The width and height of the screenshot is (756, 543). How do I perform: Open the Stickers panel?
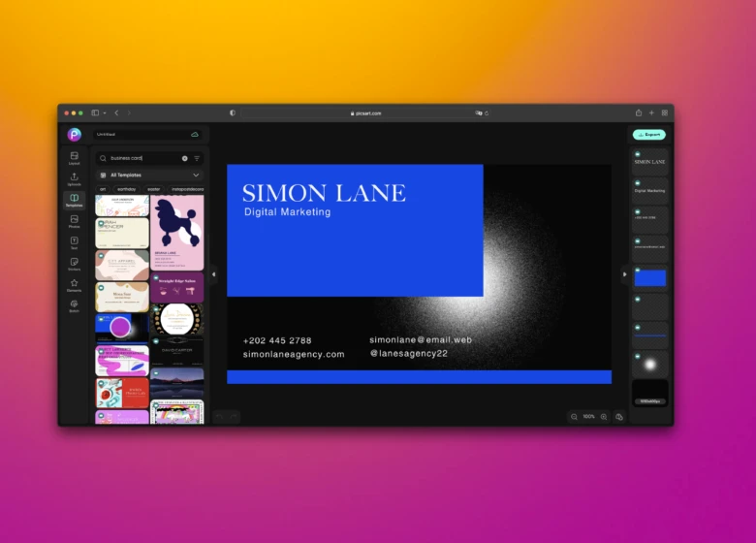[x=74, y=264]
